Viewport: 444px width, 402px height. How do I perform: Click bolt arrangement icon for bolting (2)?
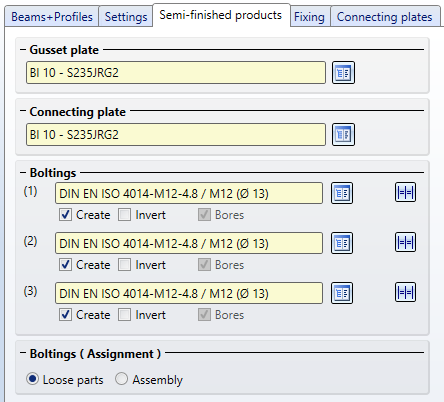pyautogui.click(x=405, y=242)
